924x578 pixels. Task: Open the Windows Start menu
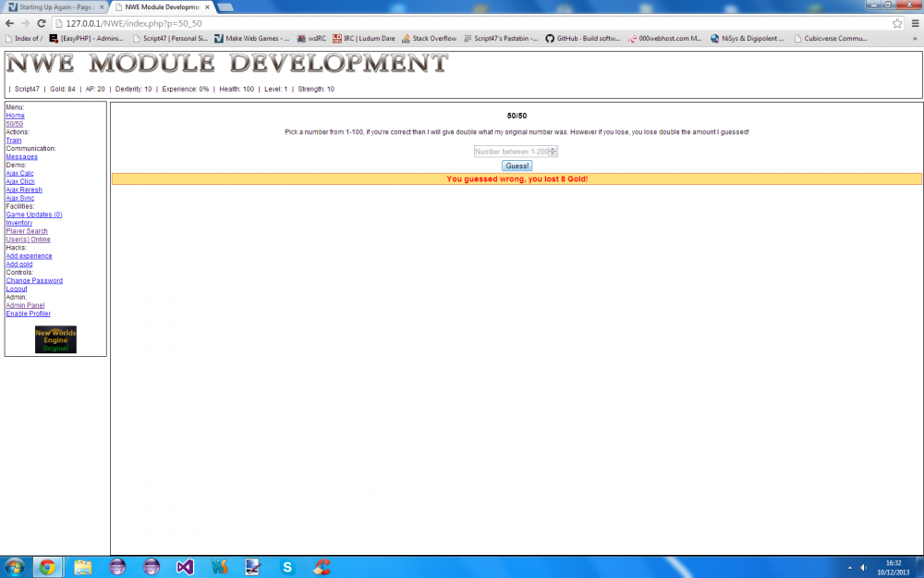pyautogui.click(x=15, y=567)
